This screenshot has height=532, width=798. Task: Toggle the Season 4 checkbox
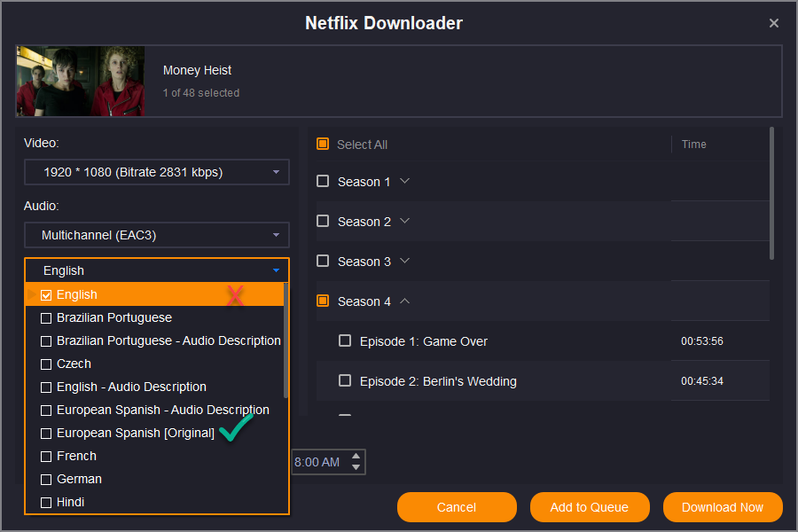[323, 301]
